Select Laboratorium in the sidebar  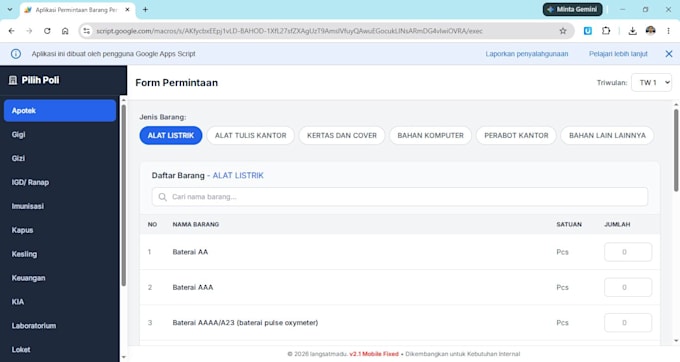[x=60, y=326]
